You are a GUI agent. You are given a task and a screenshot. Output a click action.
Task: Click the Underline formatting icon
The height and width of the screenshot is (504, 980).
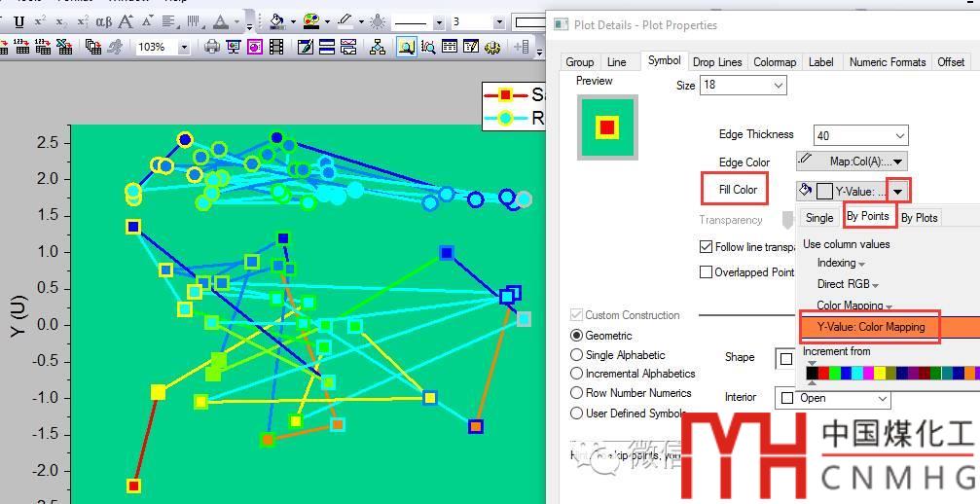18,21
